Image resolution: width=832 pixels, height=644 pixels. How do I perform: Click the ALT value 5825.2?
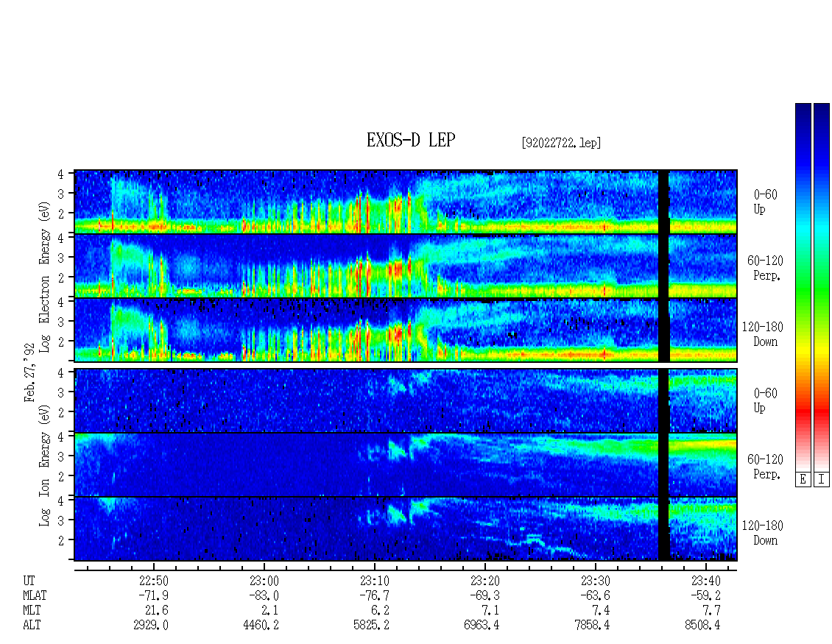click(x=371, y=625)
